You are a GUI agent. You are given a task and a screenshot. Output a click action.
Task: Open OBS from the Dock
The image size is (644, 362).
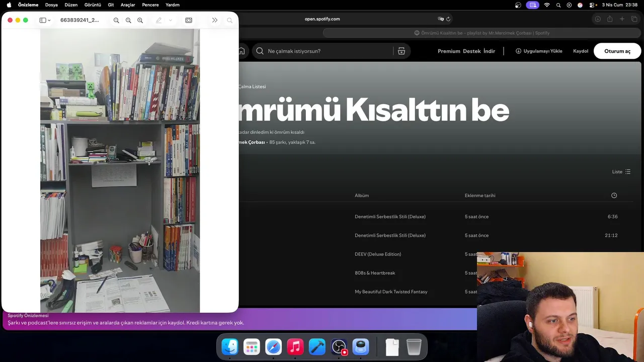(x=339, y=347)
